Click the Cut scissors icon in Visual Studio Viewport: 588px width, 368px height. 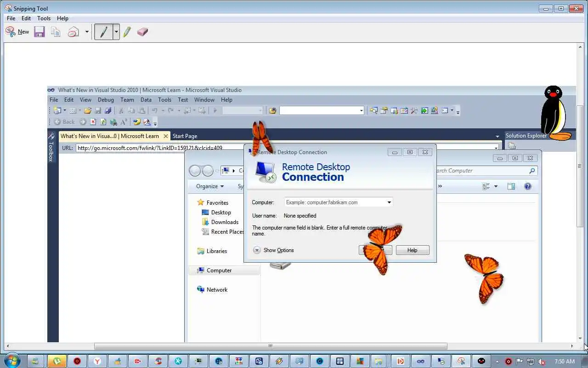click(121, 110)
